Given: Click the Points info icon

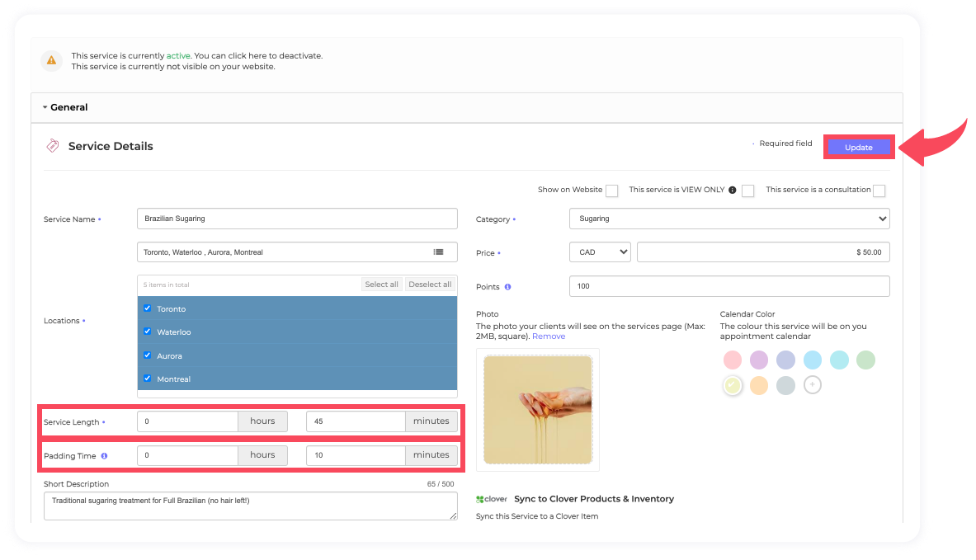Looking at the screenshot, I should point(507,287).
